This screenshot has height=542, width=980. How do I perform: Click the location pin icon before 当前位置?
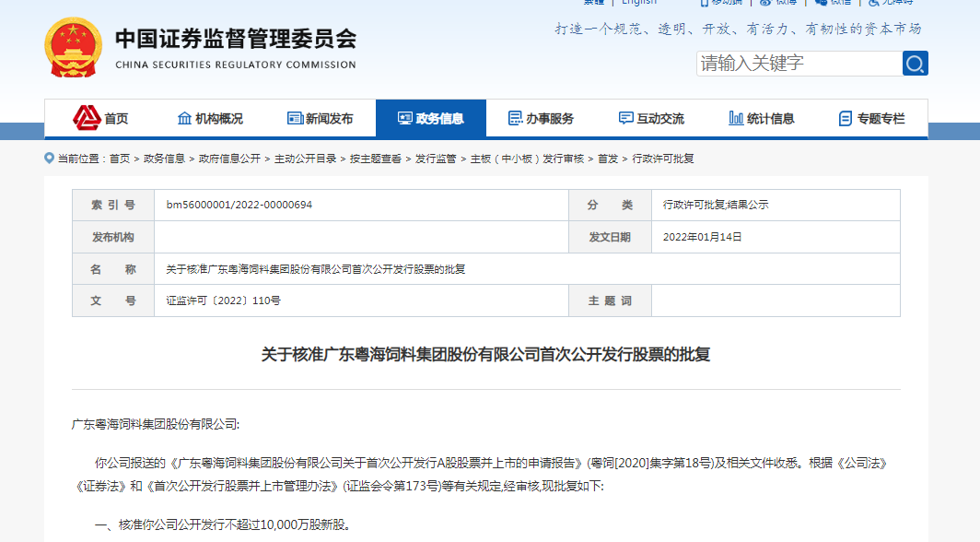pyautogui.click(x=50, y=159)
